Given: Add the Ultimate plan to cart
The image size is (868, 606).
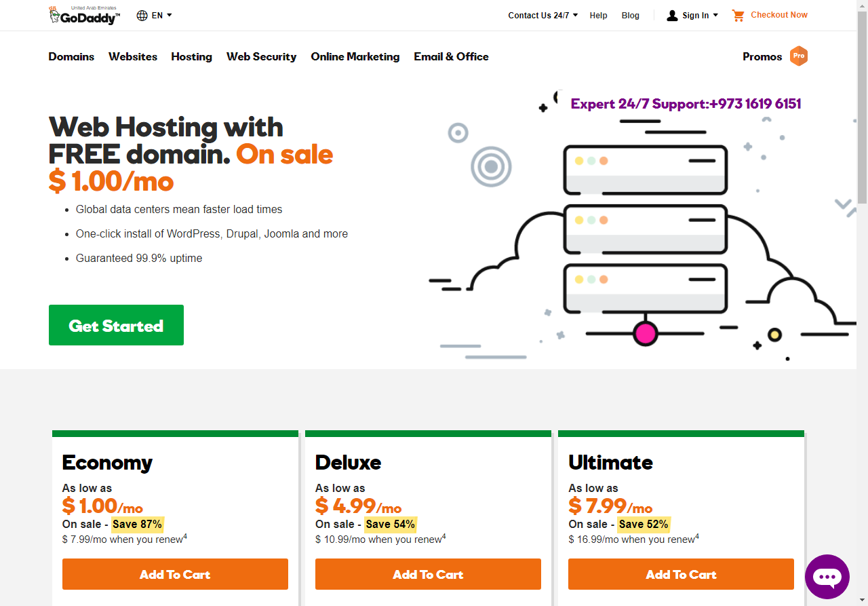Looking at the screenshot, I should pyautogui.click(x=681, y=574).
